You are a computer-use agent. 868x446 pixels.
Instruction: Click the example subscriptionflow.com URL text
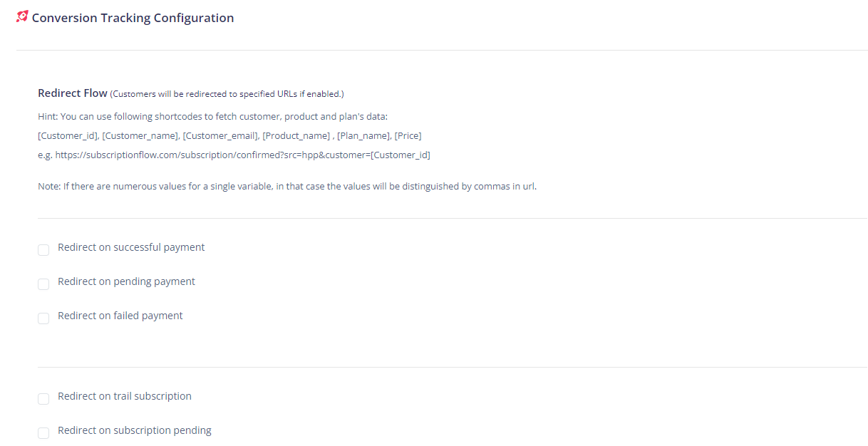point(242,155)
